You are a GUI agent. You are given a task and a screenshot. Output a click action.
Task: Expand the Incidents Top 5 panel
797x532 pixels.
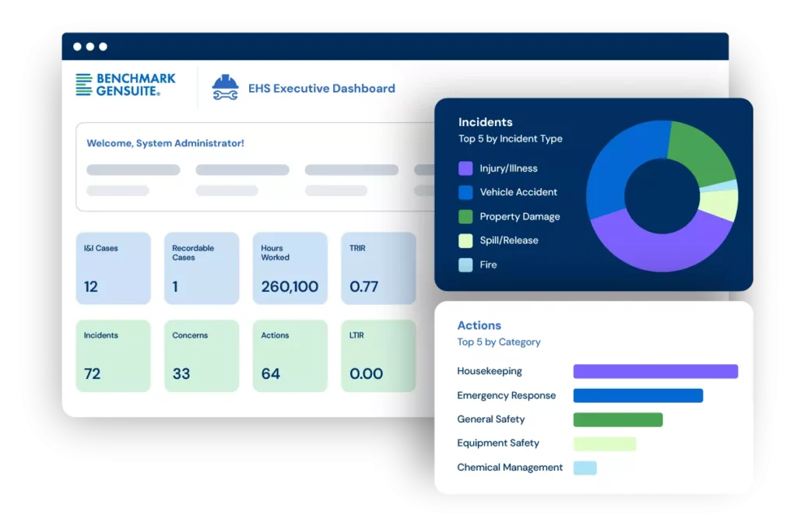tap(486, 122)
